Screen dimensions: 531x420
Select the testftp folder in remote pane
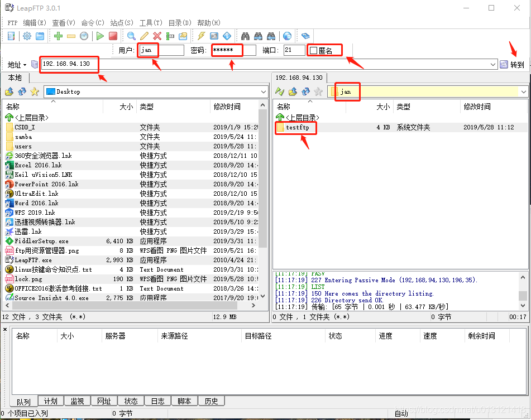(x=298, y=128)
